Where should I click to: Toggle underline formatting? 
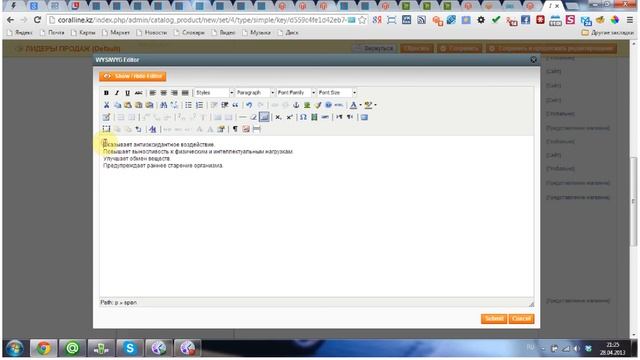pyautogui.click(x=127, y=93)
